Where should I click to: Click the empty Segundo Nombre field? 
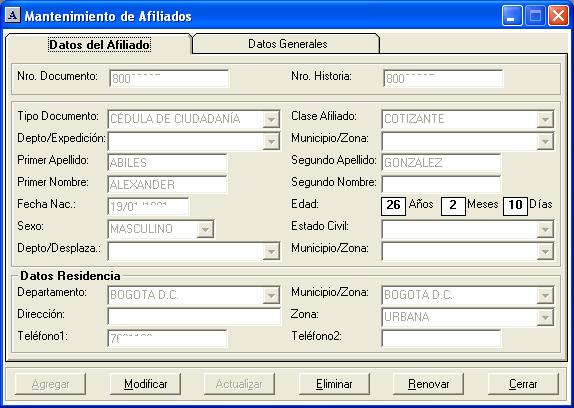coord(441,184)
